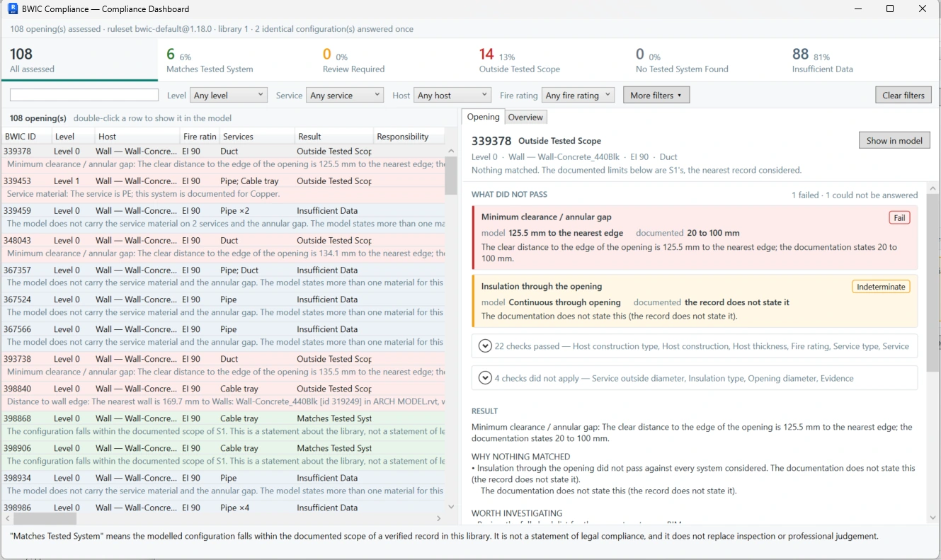Select opening row 367357
Image resolution: width=941 pixels, height=560 pixels.
pos(223,277)
